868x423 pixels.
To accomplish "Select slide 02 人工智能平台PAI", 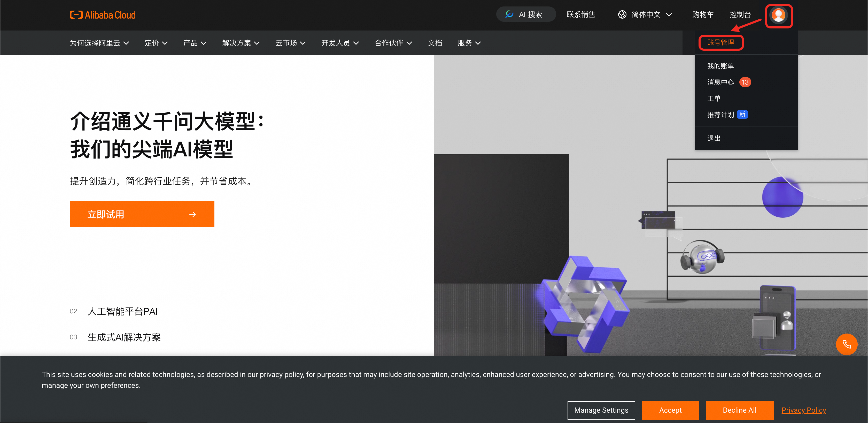I will 114,311.
